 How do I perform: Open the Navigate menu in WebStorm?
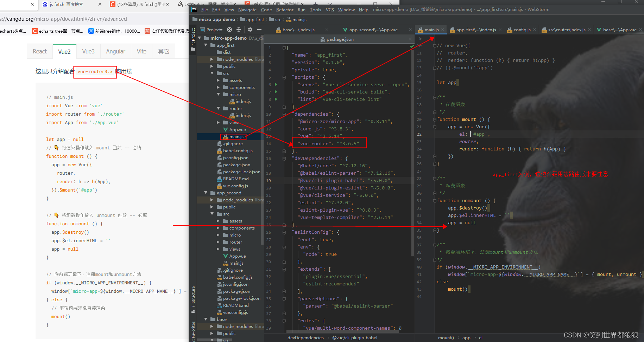click(x=247, y=10)
